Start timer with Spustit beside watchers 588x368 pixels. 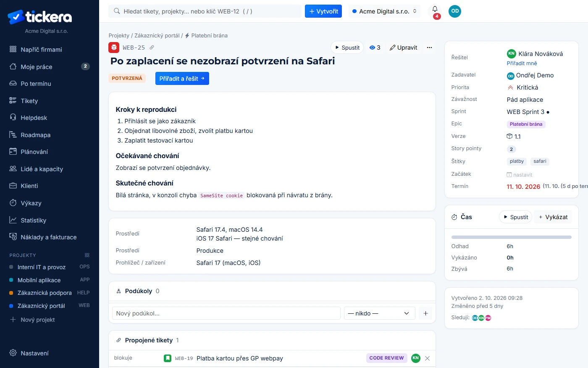(x=347, y=48)
